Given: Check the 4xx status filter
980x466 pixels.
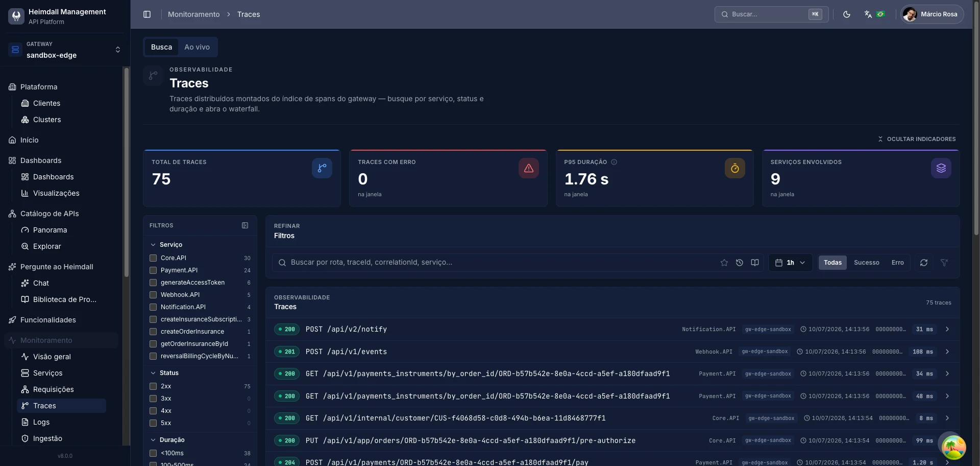Looking at the screenshot, I should (x=153, y=411).
